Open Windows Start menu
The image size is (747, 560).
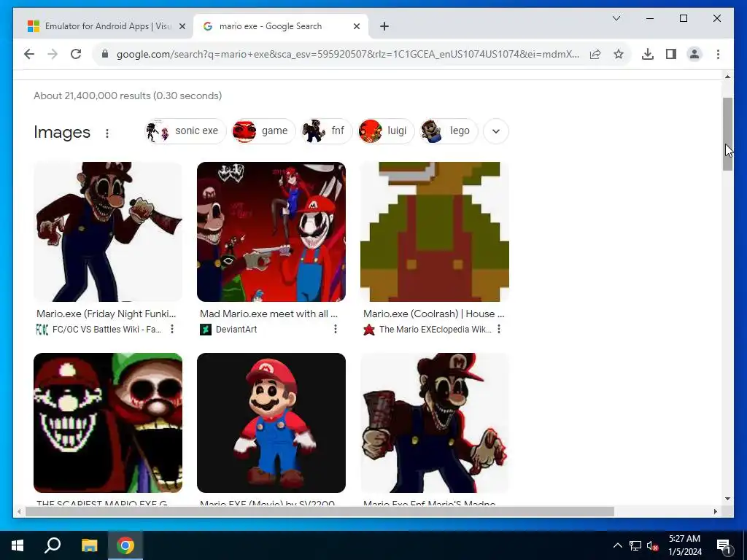(x=18, y=545)
